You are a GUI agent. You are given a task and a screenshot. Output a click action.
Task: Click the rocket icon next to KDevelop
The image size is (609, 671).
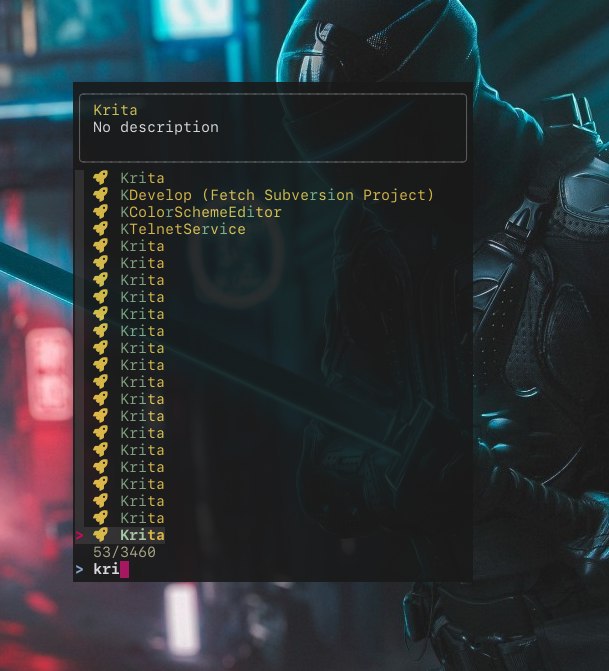pyautogui.click(x=101, y=195)
